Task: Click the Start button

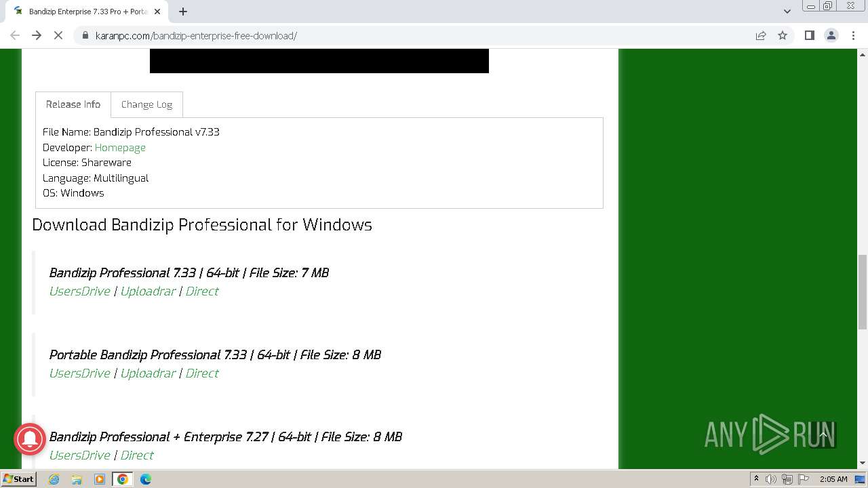Action: click(18, 479)
